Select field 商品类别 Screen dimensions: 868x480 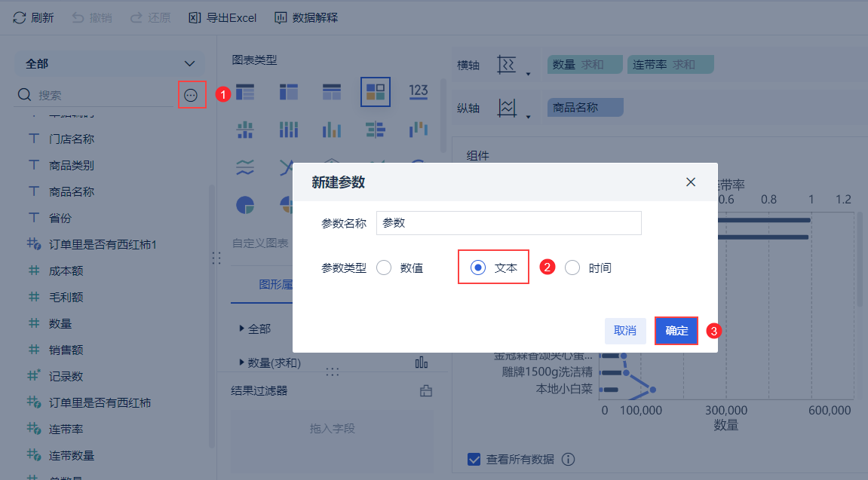72,165
